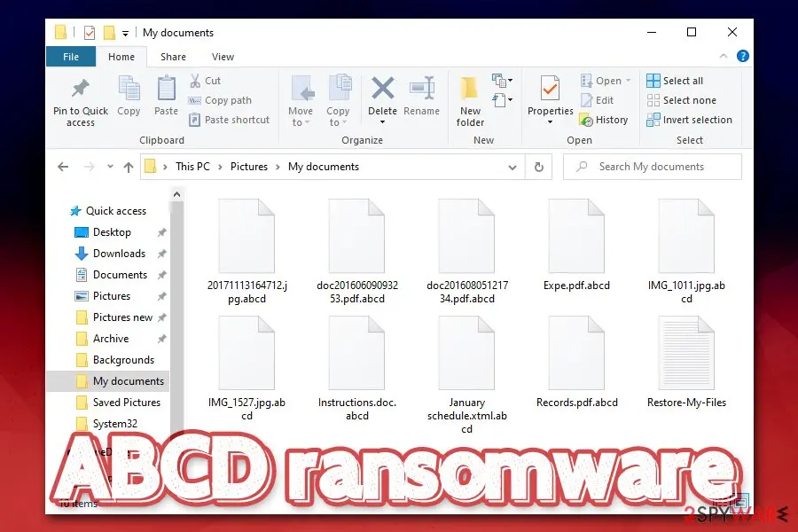The image size is (798, 532).
Task: Select the IMG_1011.jpg.abcd file
Action: (x=686, y=252)
